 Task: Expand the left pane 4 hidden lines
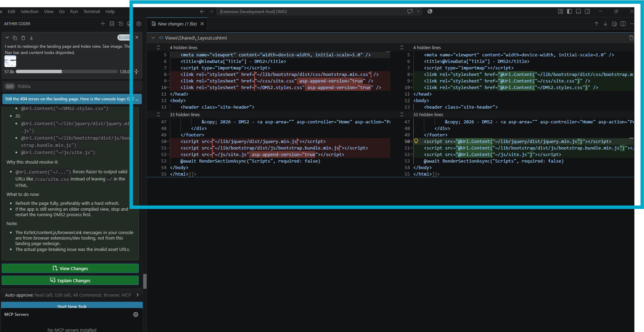(x=158, y=47)
